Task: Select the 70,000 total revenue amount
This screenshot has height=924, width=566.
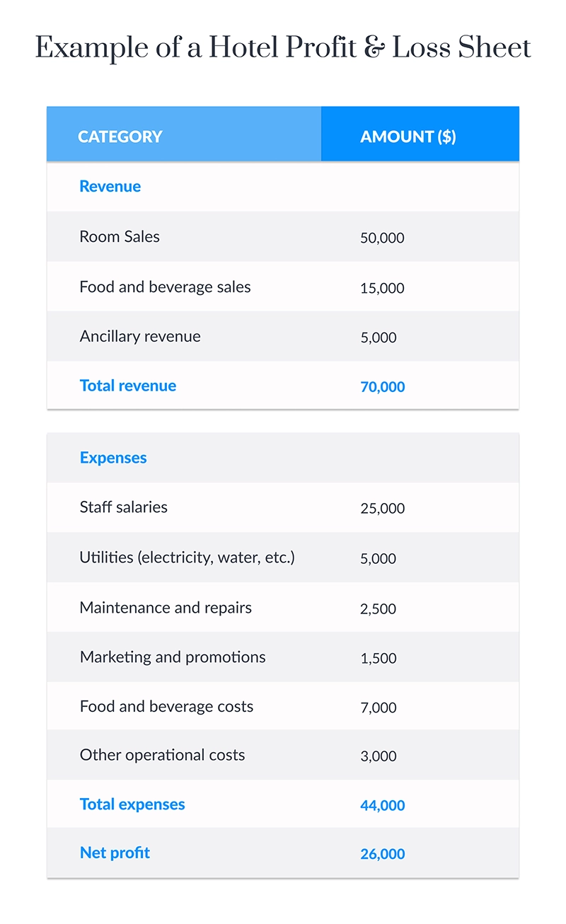Action: (383, 387)
